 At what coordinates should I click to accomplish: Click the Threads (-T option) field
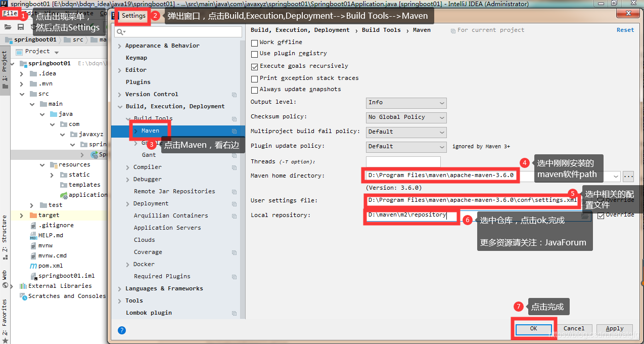tap(403, 162)
